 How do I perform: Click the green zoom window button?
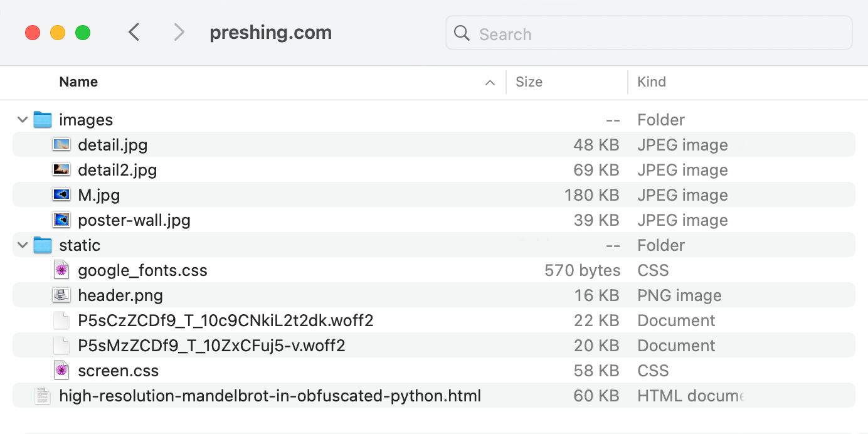click(x=83, y=33)
